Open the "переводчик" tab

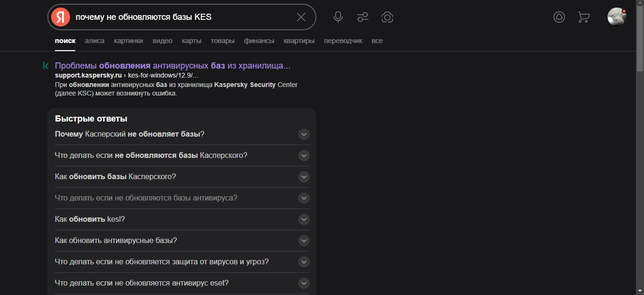pyautogui.click(x=343, y=41)
